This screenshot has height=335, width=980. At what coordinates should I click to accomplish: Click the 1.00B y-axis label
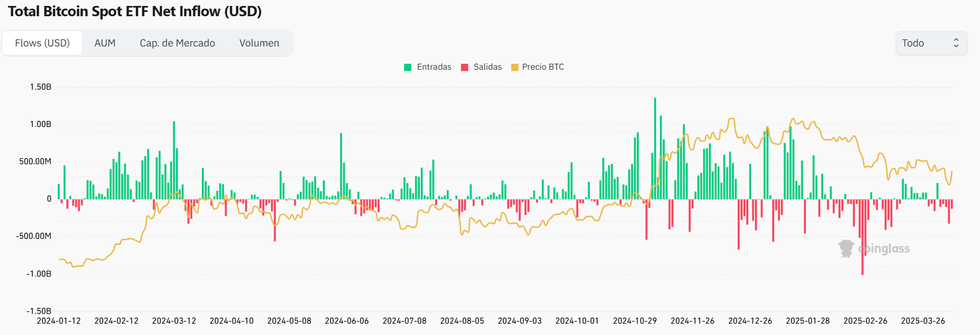(x=40, y=124)
